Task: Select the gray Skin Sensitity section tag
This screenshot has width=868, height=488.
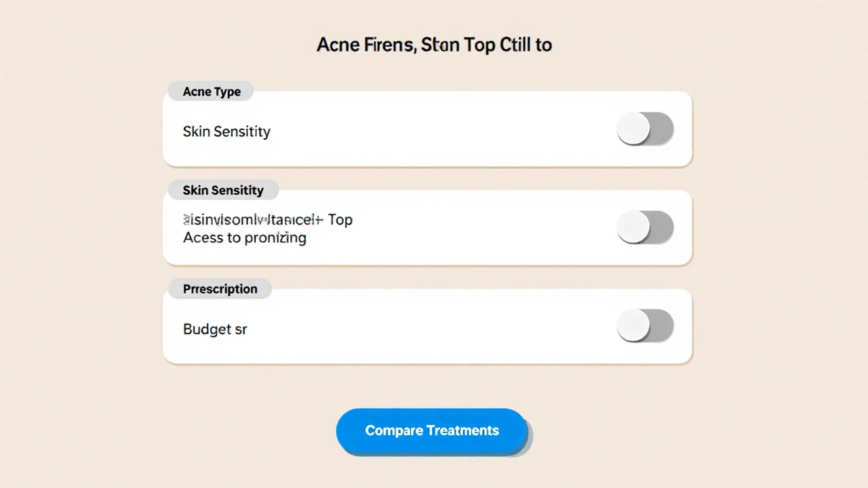Action: (222, 190)
